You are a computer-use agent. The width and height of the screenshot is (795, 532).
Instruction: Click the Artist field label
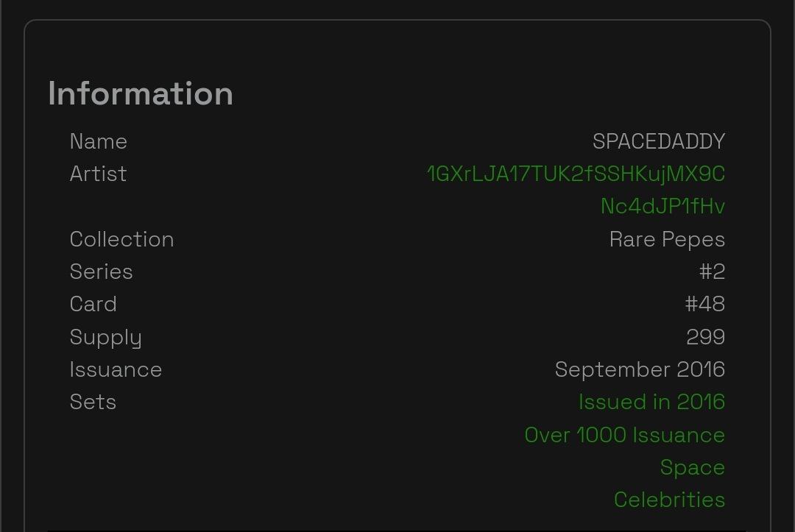pos(98,174)
